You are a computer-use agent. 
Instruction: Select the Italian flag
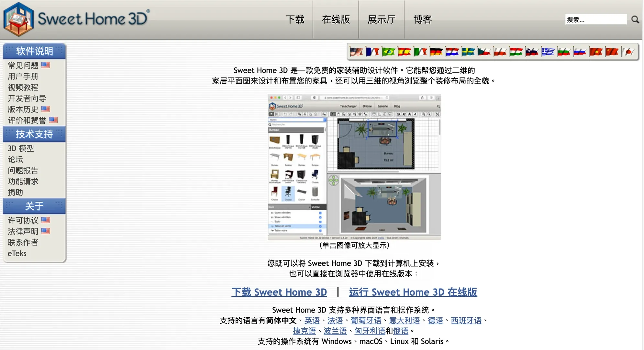[x=420, y=52]
